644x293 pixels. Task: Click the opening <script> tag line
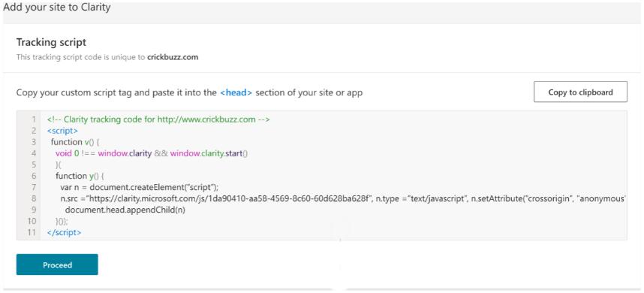62,131
